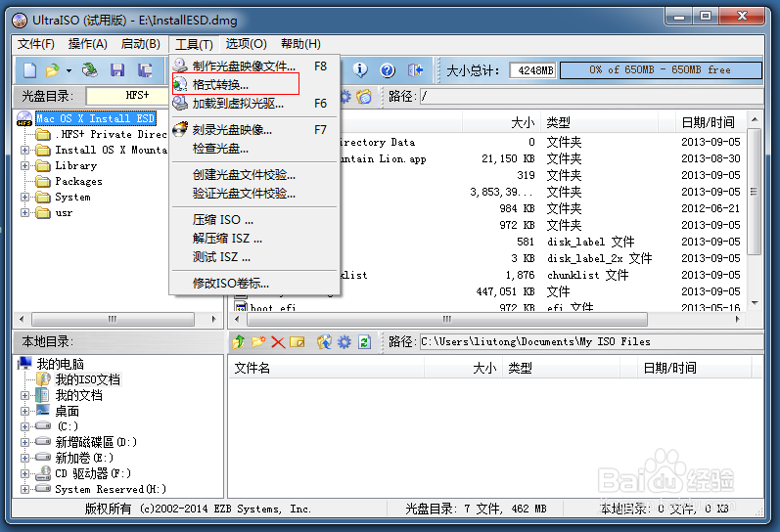This screenshot has height=532, width=780.
Task: Select 新加卷 (E:) drive in local tree
Action: coord(83,458)
